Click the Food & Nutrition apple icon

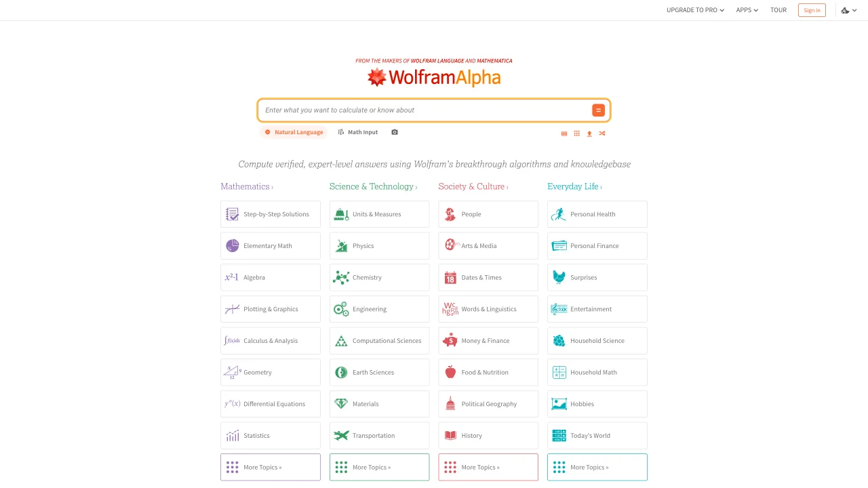pyautogui.click(x=450, y=372)
